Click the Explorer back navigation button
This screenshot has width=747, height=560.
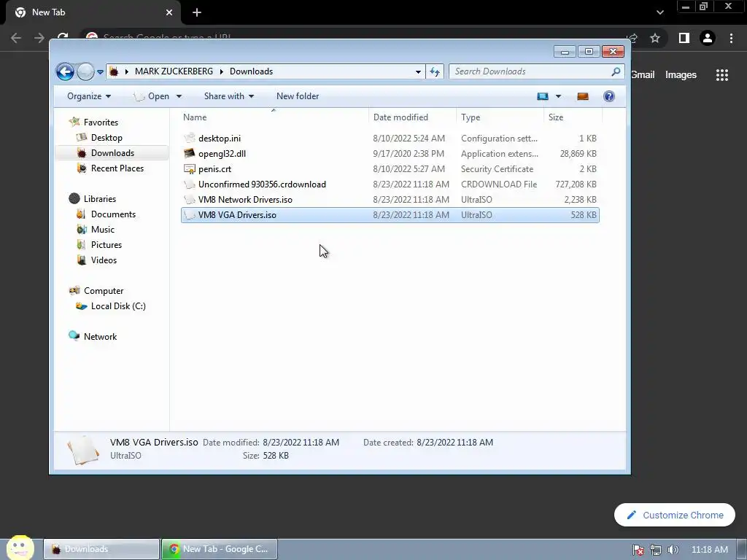tap(65, 72)
